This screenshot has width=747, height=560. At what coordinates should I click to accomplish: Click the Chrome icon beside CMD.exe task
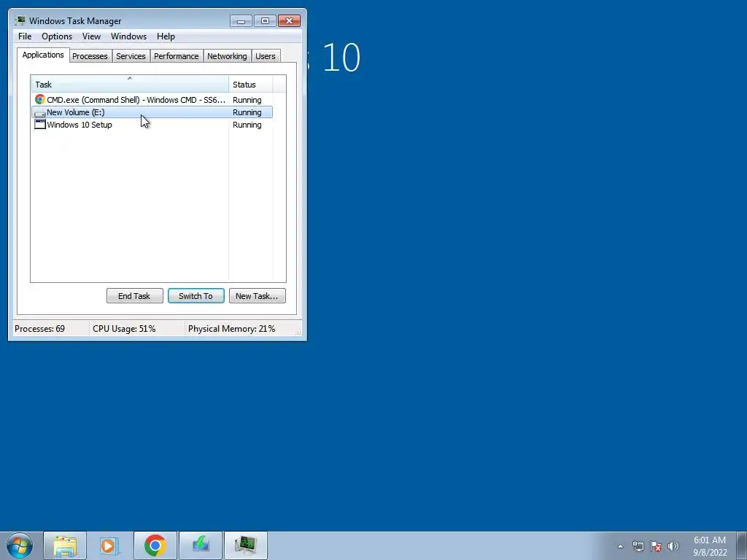pos(40,99)
